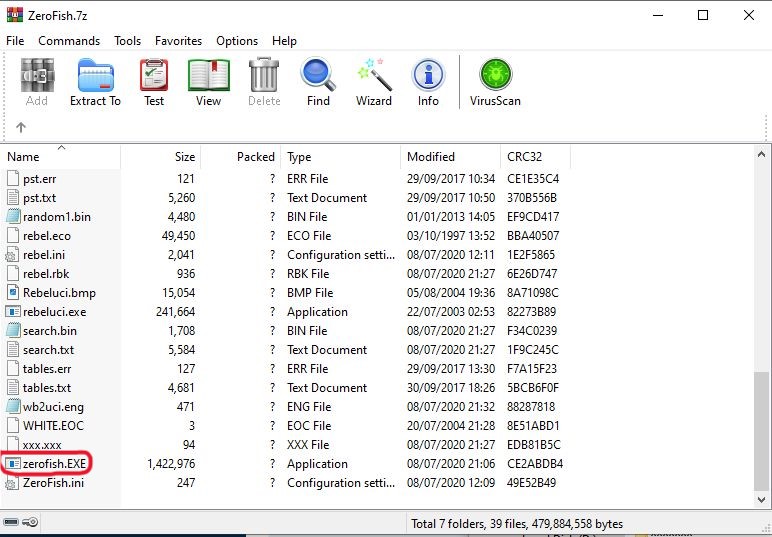Click the Find magnifier icon
The height and width of the screenshot is (537, 772).
(318, 75)
